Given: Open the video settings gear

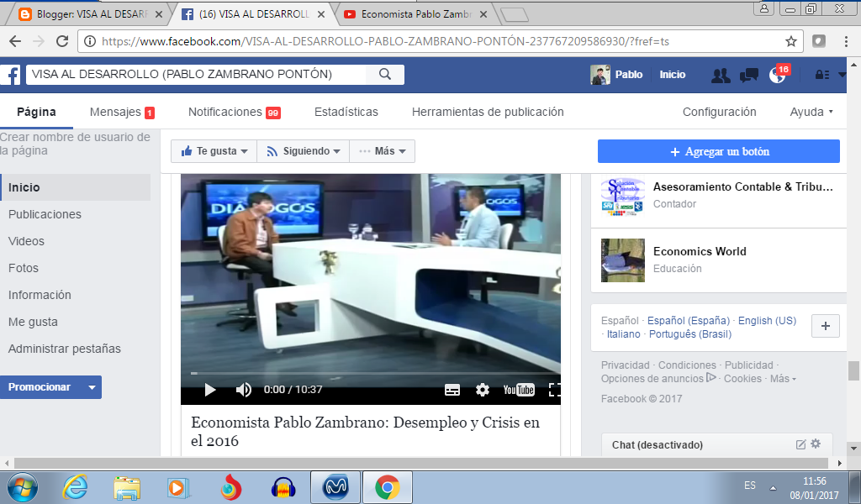Looking at the screenshot, I should (x=482, y=390).
